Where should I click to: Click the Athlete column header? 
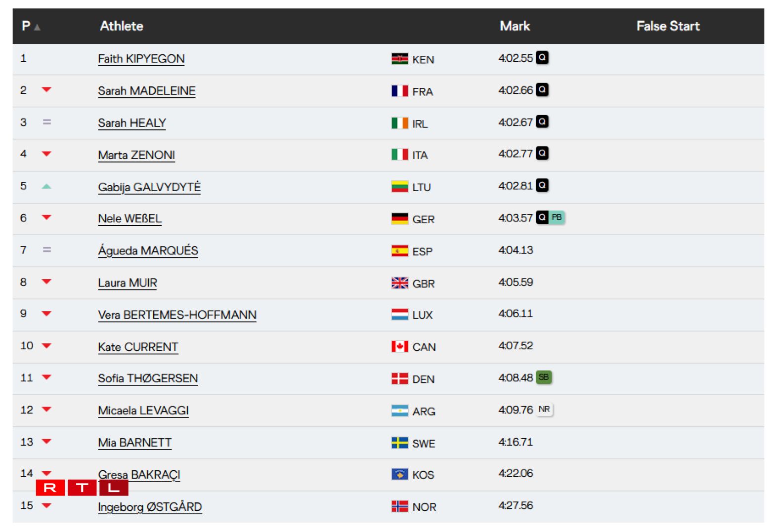(122, 26)
